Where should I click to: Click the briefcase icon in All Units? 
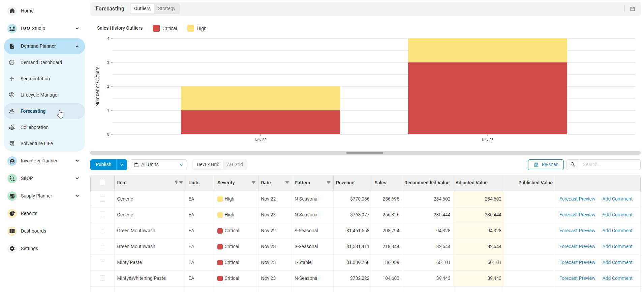136,165
